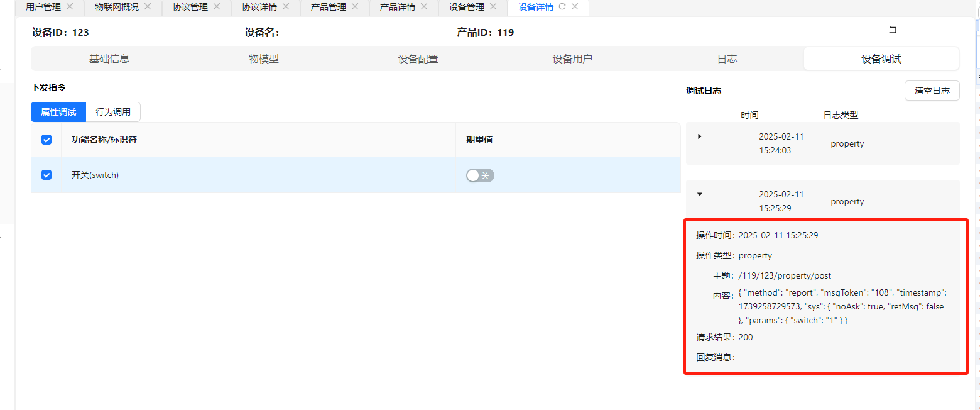
Task: Close the 产品详情 tab with its X icon
Action: [x=424, y=7]
